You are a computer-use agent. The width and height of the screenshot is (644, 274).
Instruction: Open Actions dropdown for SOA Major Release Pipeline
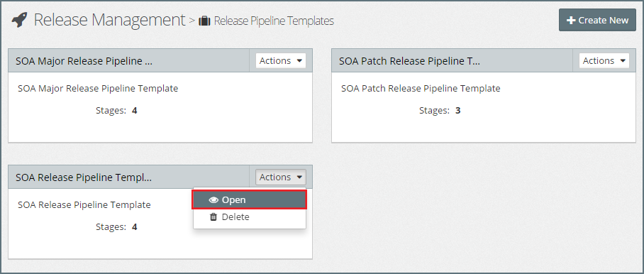pyautogui.click(x=281, y=61)
